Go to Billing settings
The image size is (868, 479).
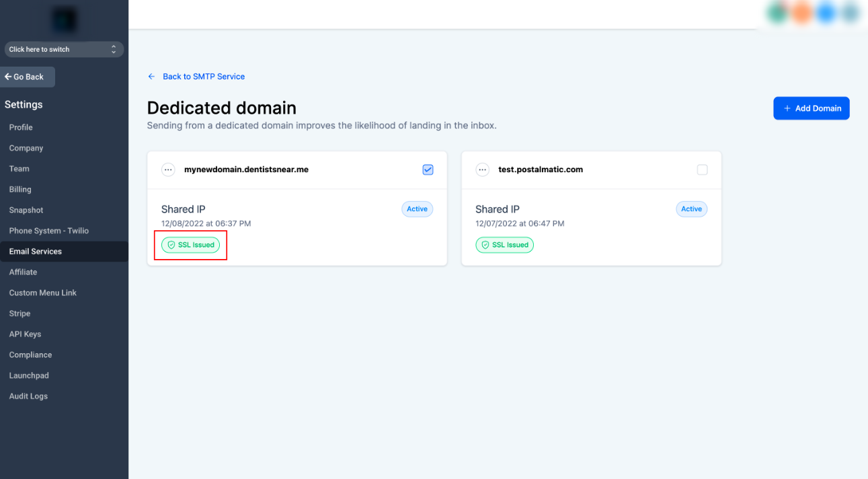(x=20, y=190)
